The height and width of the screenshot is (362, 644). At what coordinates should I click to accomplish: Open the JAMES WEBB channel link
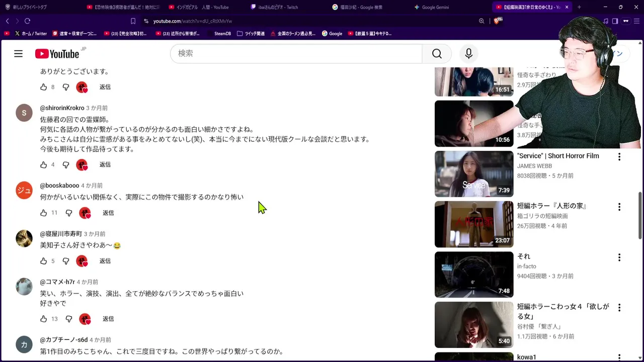pos(534,166)
